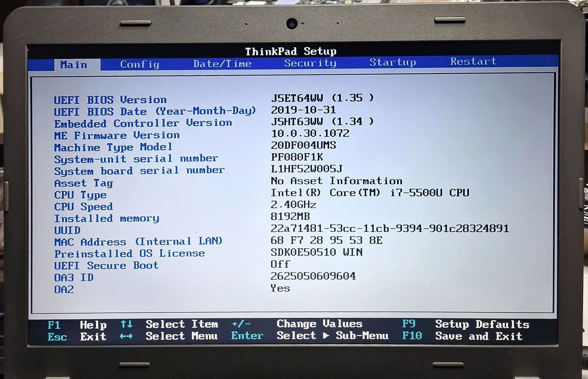Click the CPU Speed label
The height and width of the screenshot is (379, 588).
click(84, 207)
